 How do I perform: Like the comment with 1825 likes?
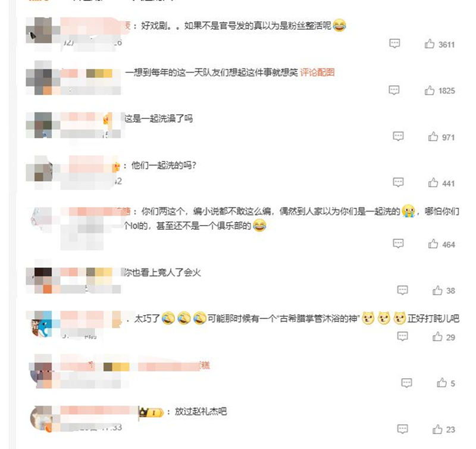point(430,91)
